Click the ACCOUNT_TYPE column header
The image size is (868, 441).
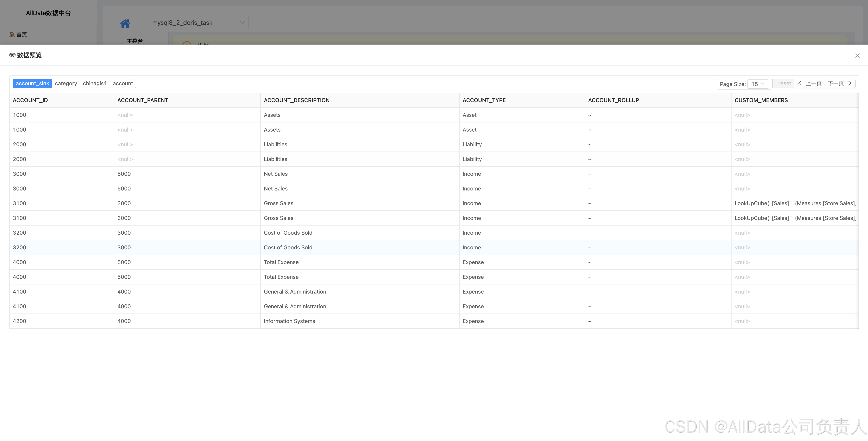pyautogui.click(x=522, y=100)
